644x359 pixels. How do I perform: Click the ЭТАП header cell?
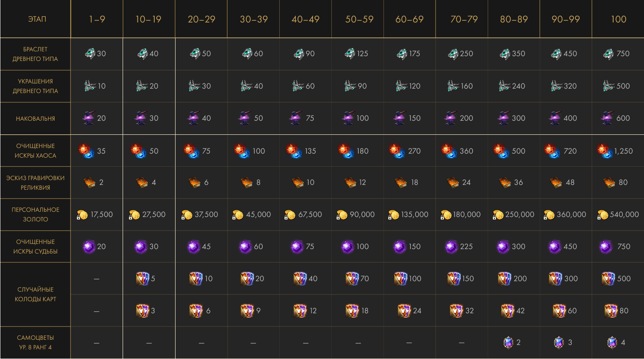pyautogui.click(x=37, y=19)
